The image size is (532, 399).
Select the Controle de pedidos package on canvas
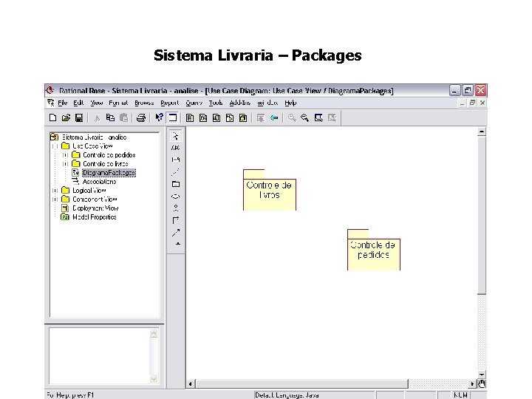click(374, 250)
